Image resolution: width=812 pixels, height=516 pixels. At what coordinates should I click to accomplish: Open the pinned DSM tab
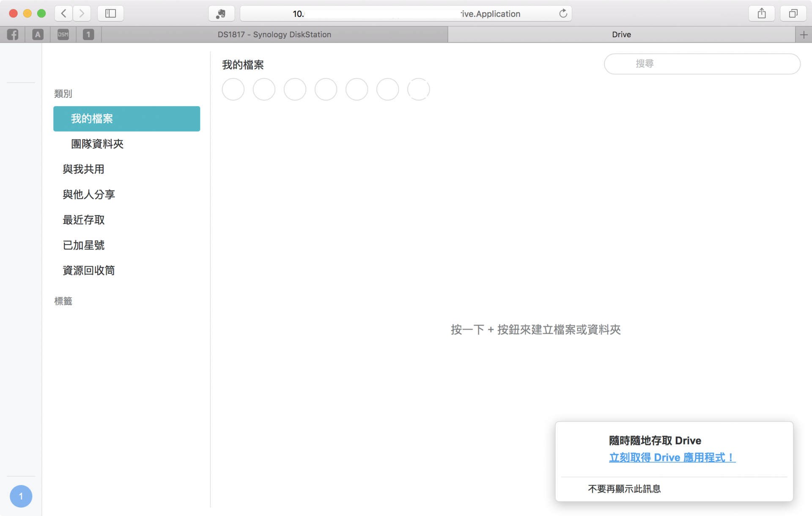(63, 35)
